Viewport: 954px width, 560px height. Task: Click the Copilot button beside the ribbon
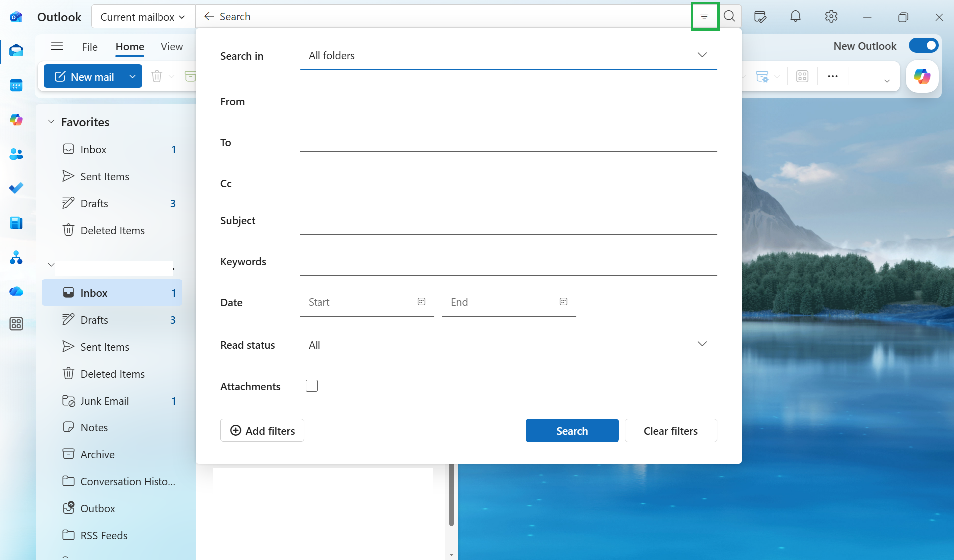tap(922, 76)
